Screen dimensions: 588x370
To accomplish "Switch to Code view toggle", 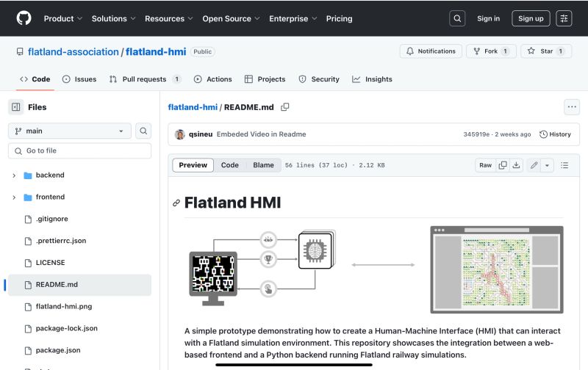I will (230, 165).
